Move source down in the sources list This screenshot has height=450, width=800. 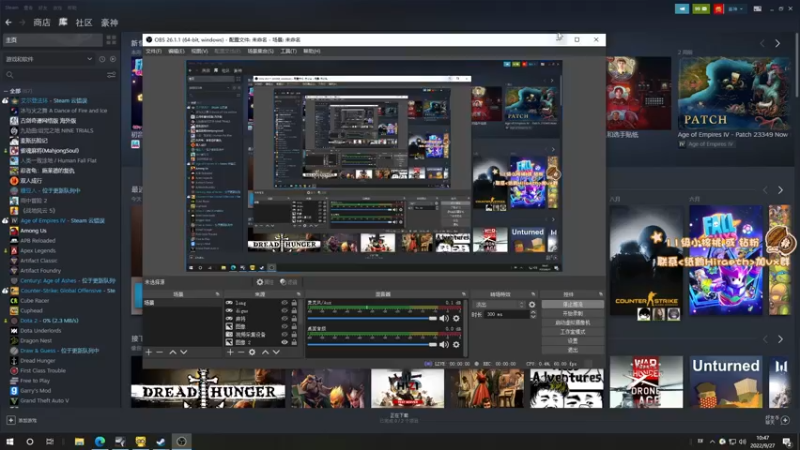(x=276, y=352)
